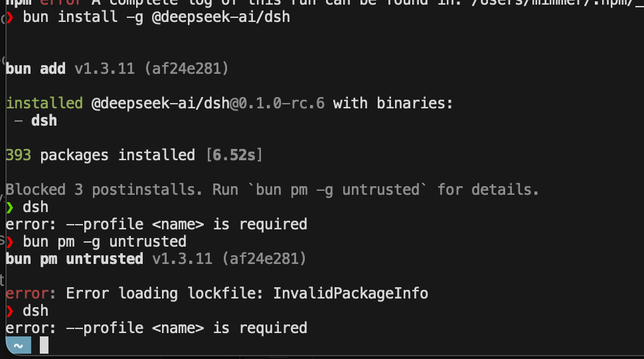This screenshot has height=359, width=644.
Task: Click the [6.52s] install time
Action: tap(234, 156)
